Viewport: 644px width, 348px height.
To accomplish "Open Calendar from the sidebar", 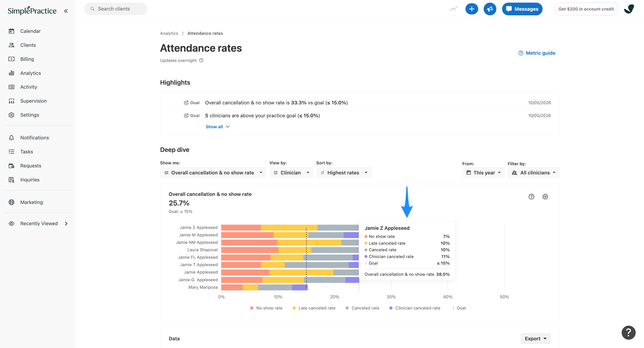I will pos(30,31).
